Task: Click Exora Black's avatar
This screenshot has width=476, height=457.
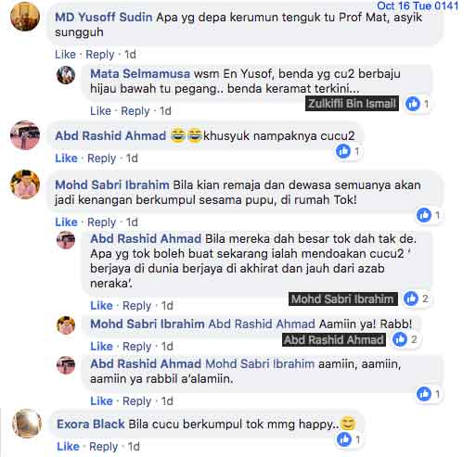Action: 27,424
